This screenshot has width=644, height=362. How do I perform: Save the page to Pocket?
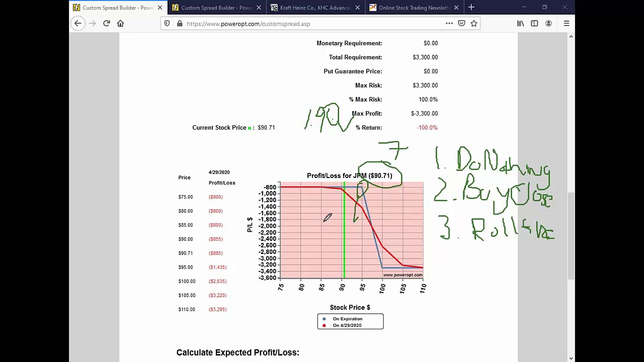click(x=461, y=24)
